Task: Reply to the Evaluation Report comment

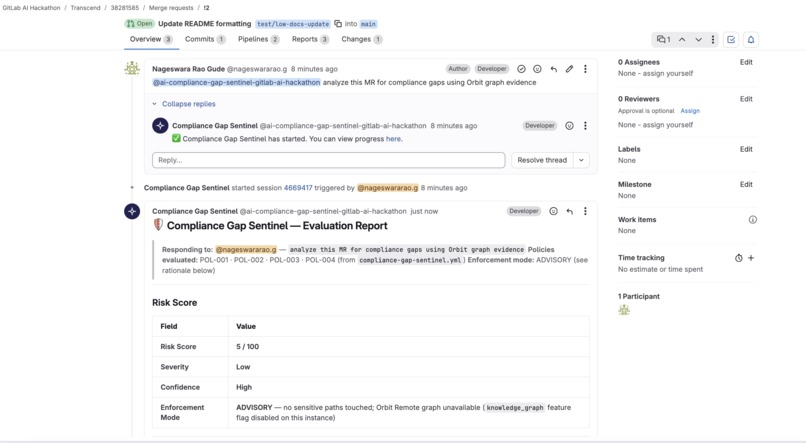Action: 570,211
